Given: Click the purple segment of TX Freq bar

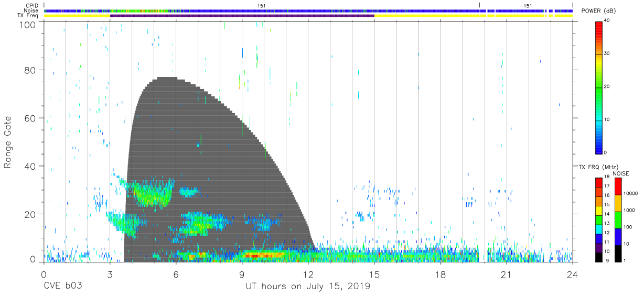Looking at the screenshot, I should click(x=242, y=16).
